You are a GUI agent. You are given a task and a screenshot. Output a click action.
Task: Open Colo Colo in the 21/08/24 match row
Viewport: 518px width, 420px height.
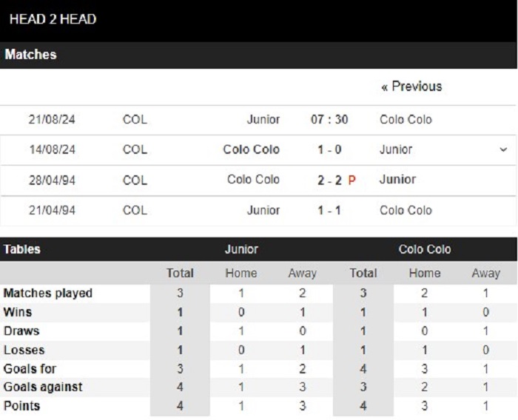point(406,119)
